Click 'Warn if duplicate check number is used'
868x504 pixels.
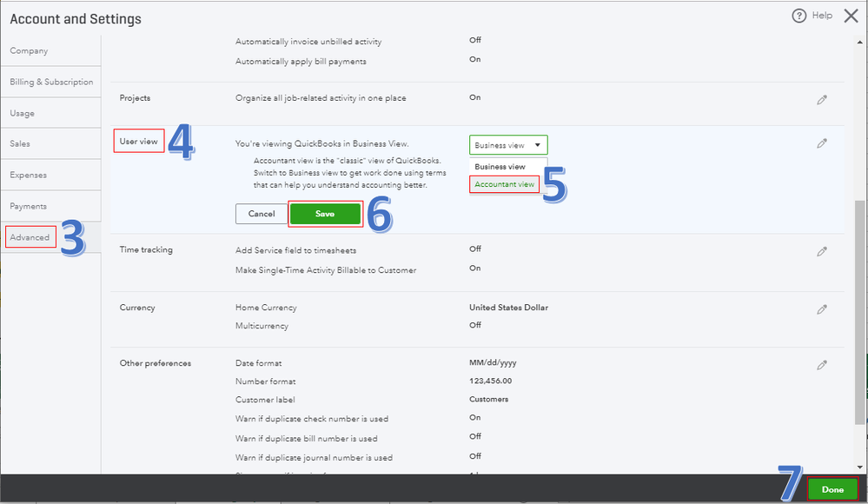312,419
